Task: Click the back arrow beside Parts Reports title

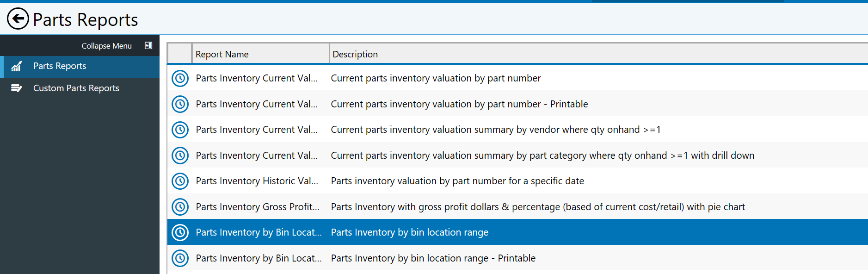Action: coord(18,19)
